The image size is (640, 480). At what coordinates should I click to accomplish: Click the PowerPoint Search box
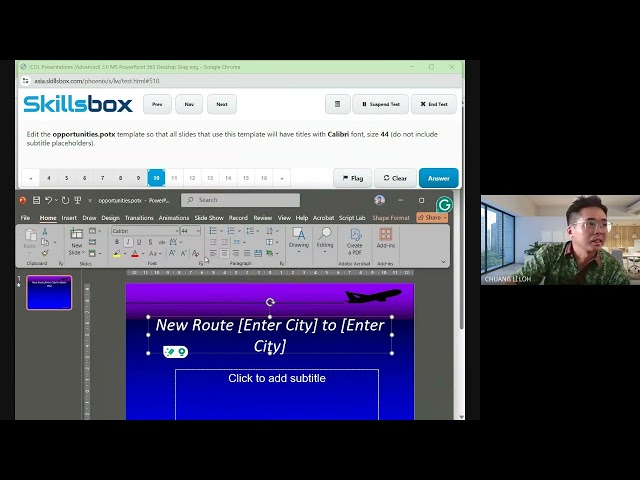pyautogui.click(x=240, y=200)
